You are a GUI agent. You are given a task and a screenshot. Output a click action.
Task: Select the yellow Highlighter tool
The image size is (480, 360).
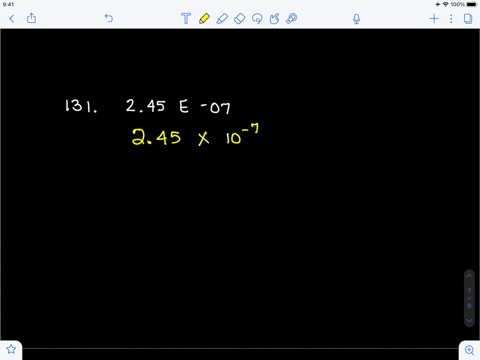(204, 19)
